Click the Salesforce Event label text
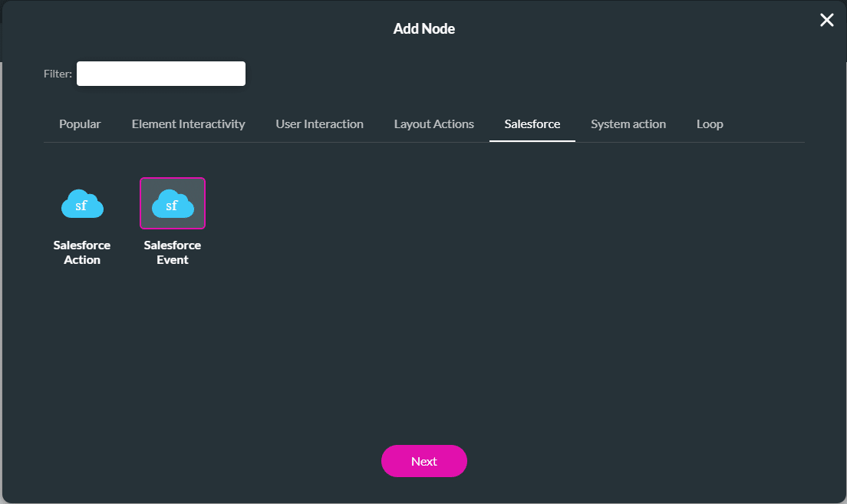Image resolution: width=847 pixels, height=504 pixels. [172, 252]
